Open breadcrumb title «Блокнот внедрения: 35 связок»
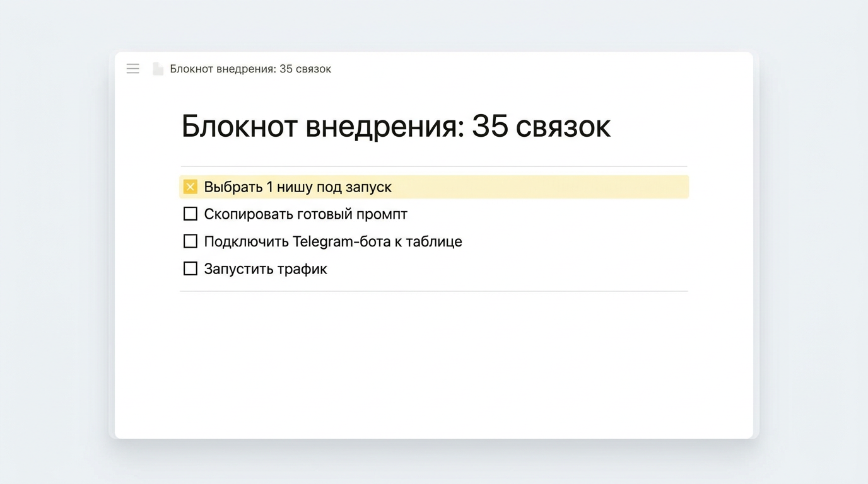 tap(250, 69)
